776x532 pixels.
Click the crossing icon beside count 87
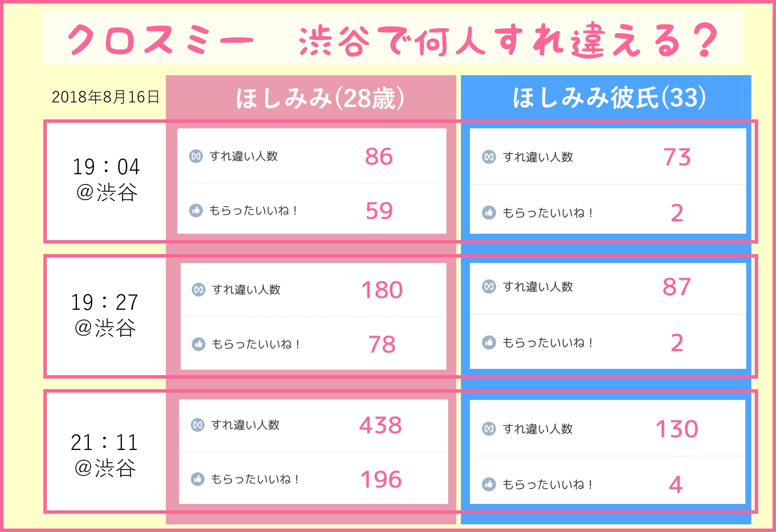point(489,287)
